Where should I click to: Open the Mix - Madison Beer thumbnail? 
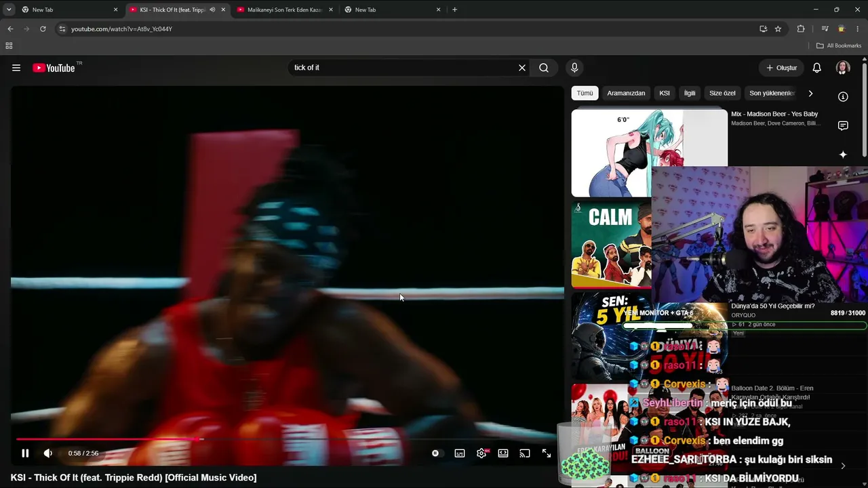pyautogui.click(x=649, y=152)
